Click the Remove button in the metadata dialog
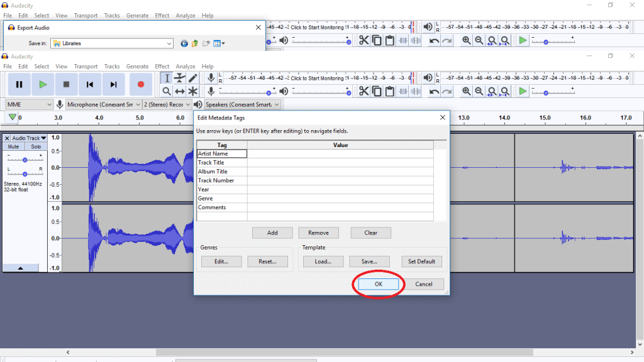The image size is (644, 362). tap(318, 233)
